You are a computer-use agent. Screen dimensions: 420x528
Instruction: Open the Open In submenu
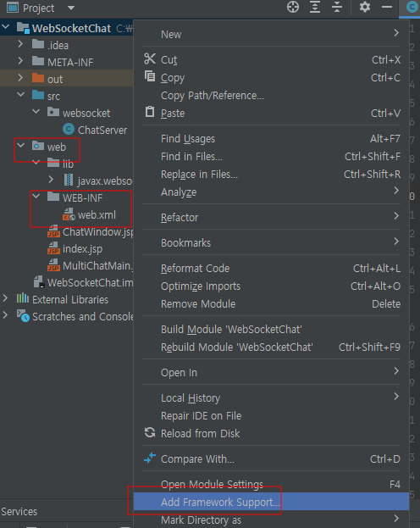tap(271, 373)
